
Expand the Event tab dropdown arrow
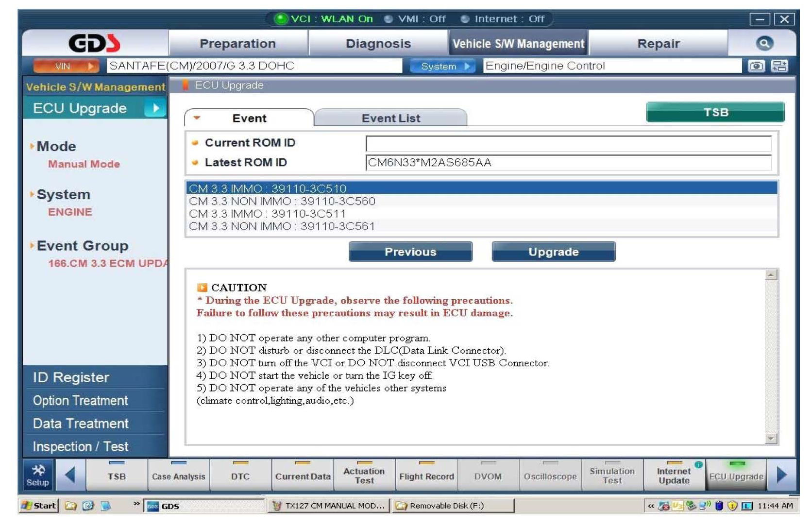point(197,118)
